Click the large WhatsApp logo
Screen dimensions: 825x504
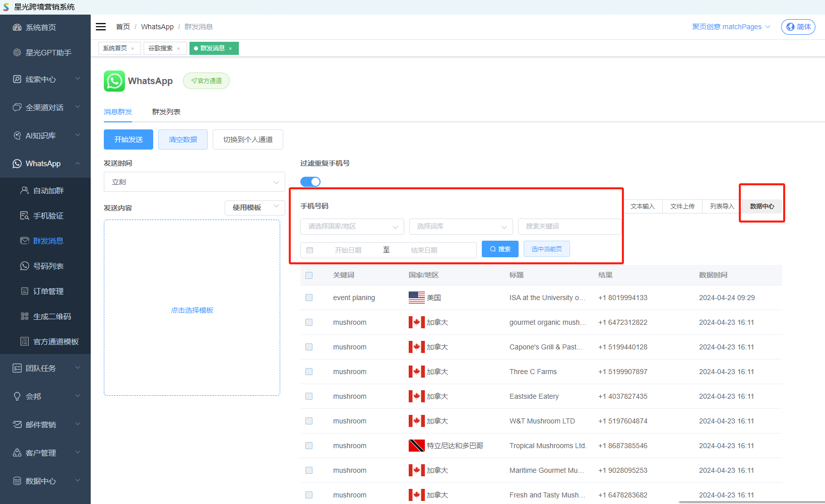[x=114, y=81]
